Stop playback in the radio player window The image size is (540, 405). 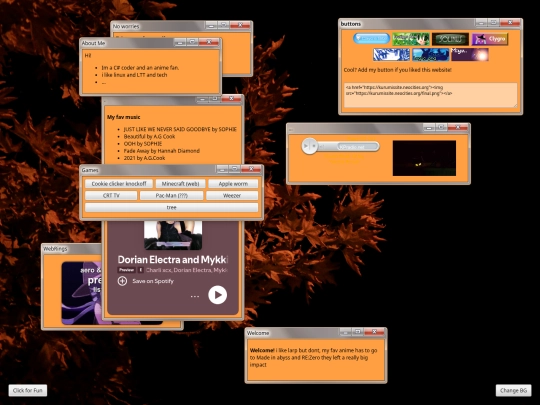pos(314,146)
